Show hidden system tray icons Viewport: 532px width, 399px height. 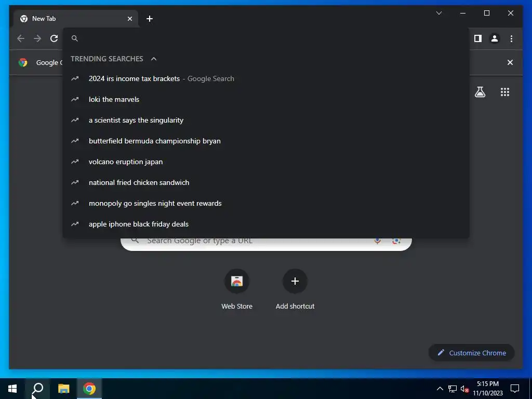(440, 389)
